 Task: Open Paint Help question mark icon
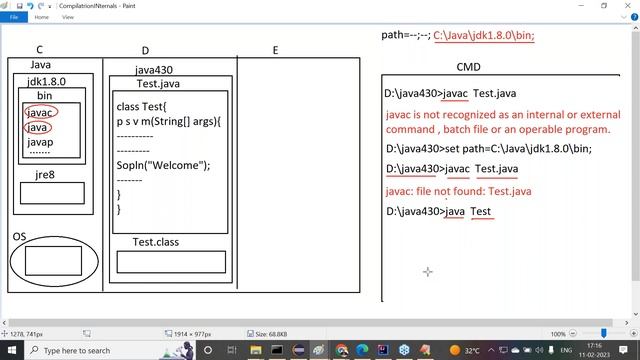[x=634, y=17]
